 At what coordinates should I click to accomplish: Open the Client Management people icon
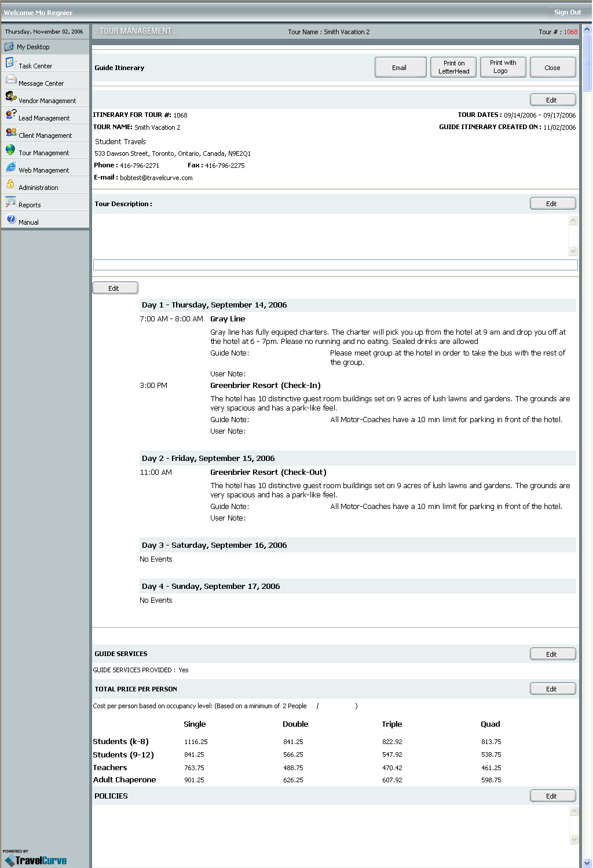tap(10, 132)
